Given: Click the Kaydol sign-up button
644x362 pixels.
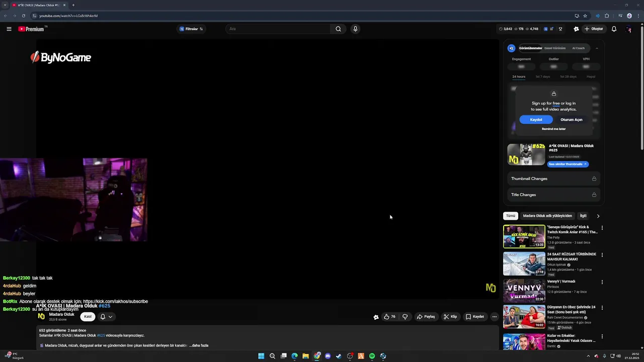Looking at the screenshot, I should click(536, 120).
